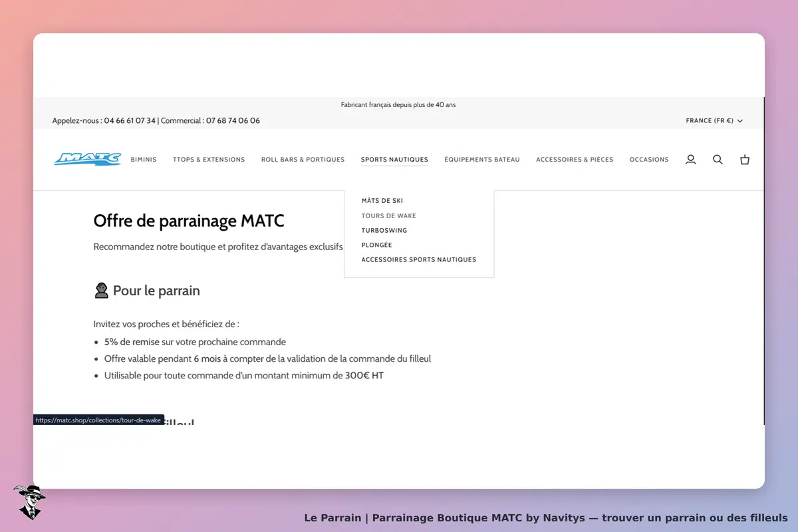Select Mâts de ski in submenu

click(x=382, y=201)
